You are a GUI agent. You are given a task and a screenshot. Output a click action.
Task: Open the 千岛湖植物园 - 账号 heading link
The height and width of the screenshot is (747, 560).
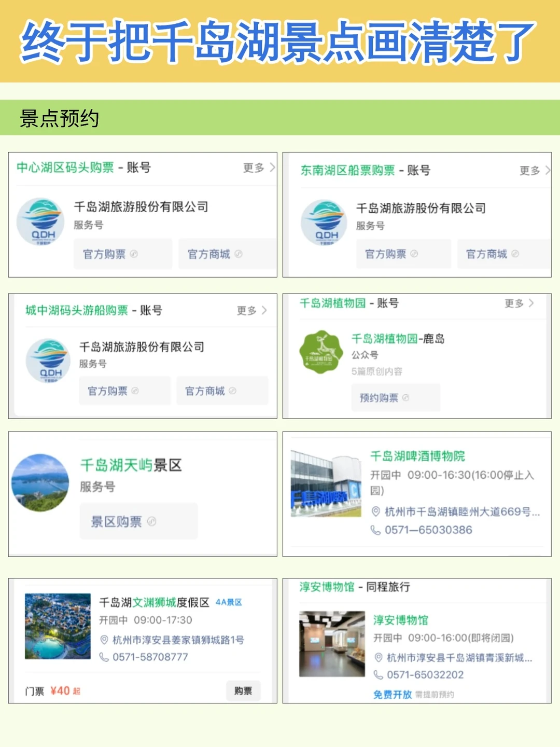pos(349,303)
